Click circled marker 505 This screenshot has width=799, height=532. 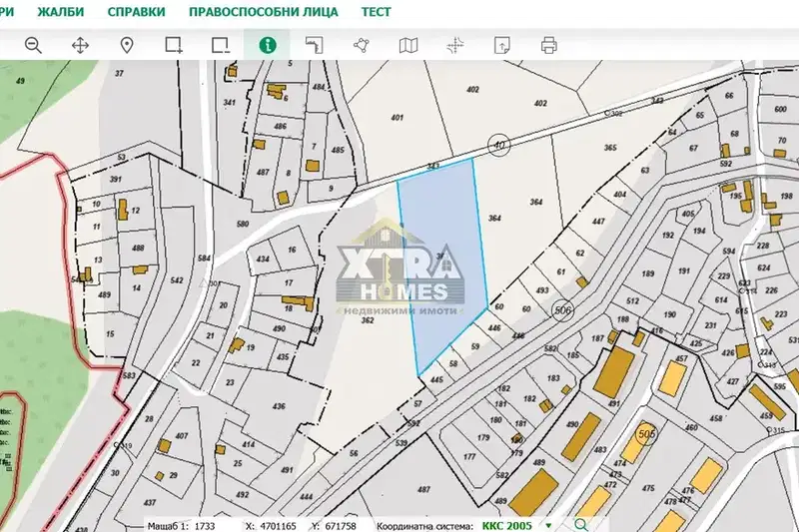(x=646, y=434)
